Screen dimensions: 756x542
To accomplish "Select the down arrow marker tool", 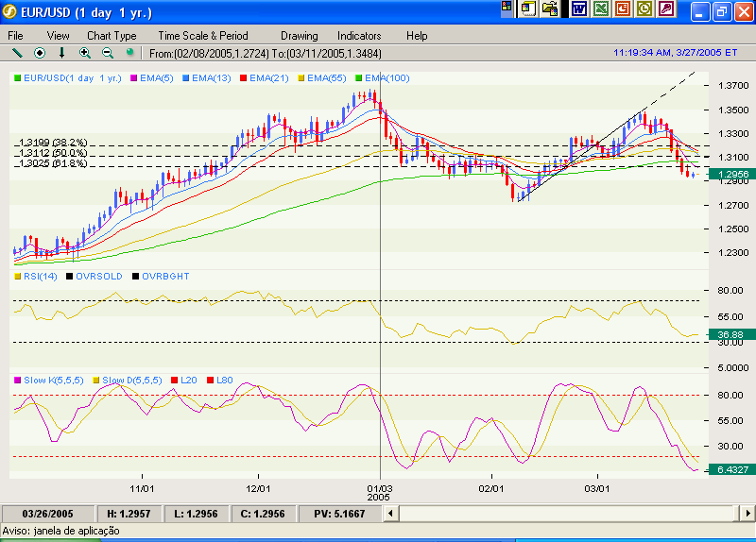I will [x=62, y=53].
